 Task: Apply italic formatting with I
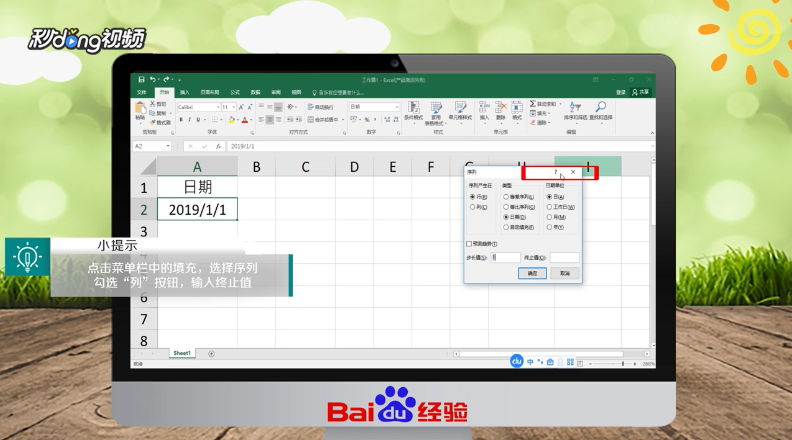(189, 120)
